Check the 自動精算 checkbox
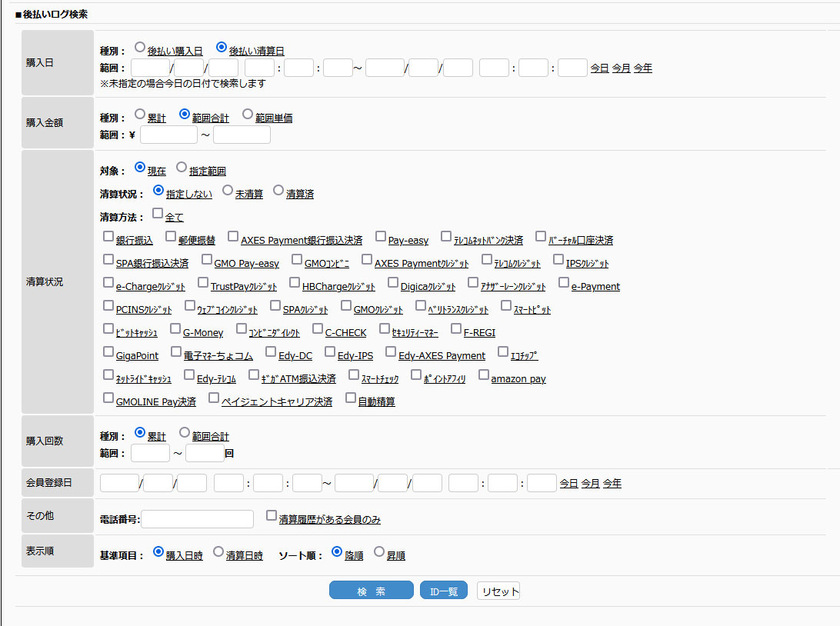This screenshot has width=840, height=626. coord(351,398)
